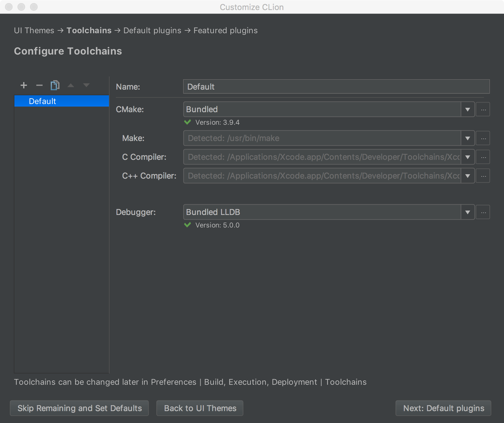504x423 pixels.
Task: Click the green checkmark beside CMake version
Action: tap(188, 122)
